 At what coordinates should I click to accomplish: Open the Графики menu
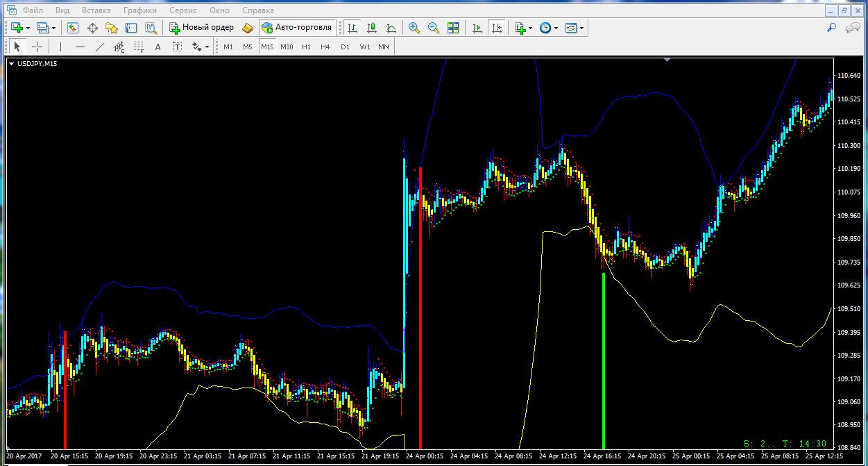(x=139, y=10)
